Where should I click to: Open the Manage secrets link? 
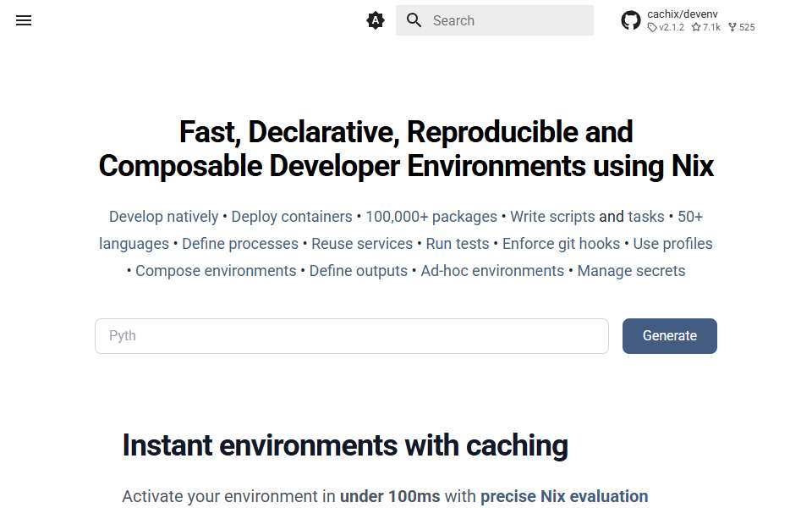(631, 271)
